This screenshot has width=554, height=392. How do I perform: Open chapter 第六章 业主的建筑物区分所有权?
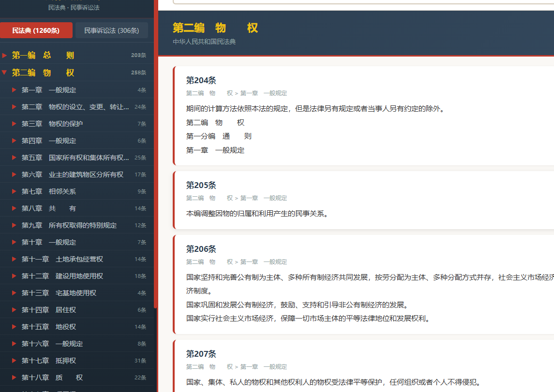(x=73, y=174)
